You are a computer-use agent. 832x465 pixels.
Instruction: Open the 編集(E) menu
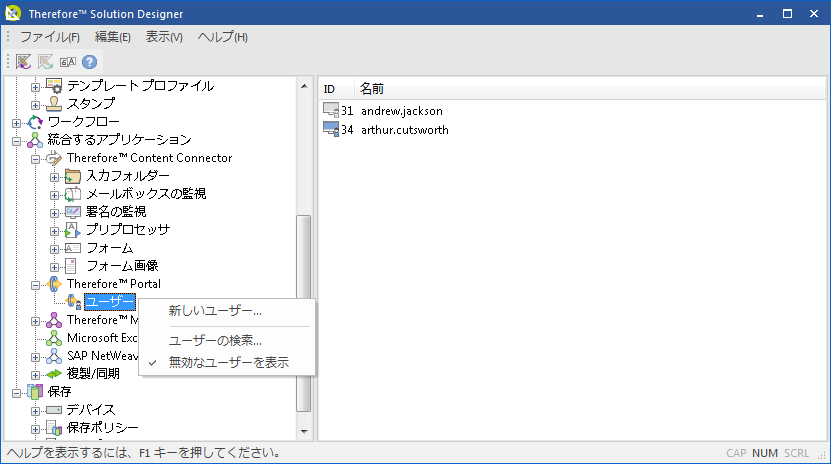(x=112, y=37)
